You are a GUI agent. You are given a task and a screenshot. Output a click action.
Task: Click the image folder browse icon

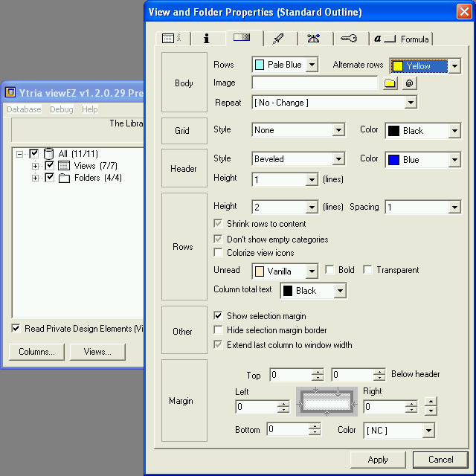tap(390, 83)
